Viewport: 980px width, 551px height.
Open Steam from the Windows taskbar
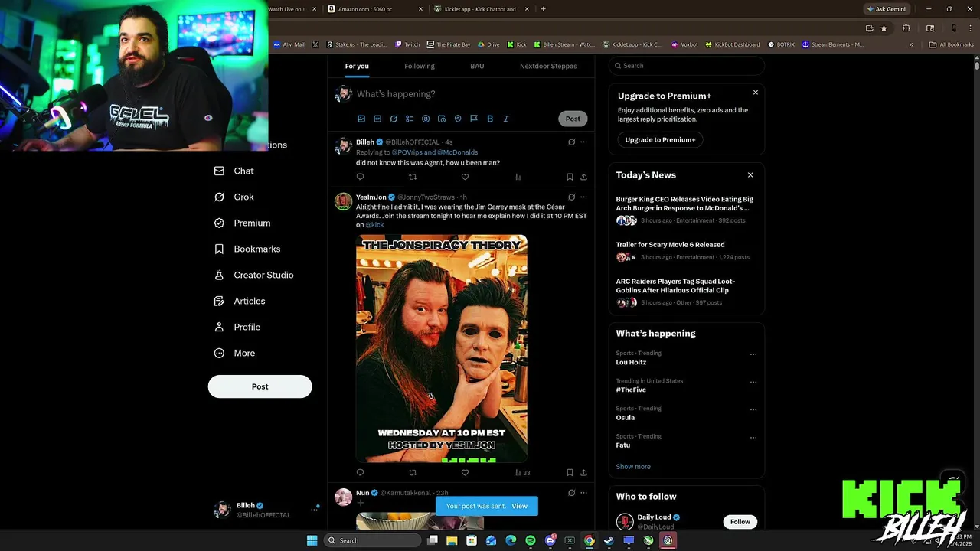click(609, 540)
